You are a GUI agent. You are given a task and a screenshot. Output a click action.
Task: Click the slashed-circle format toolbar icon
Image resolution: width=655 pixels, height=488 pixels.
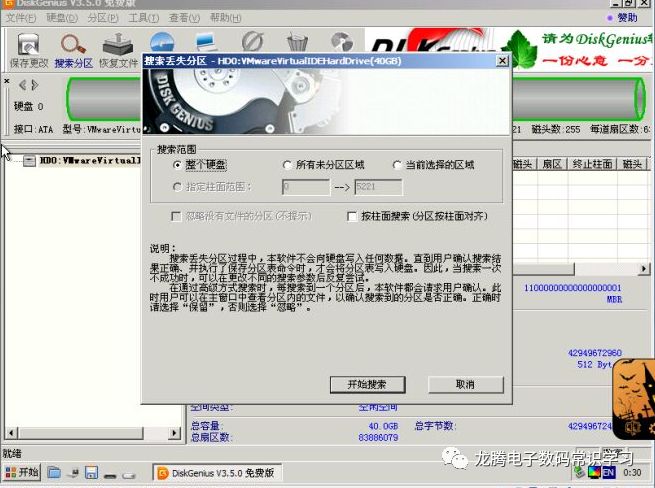click(x=252, y=42)
